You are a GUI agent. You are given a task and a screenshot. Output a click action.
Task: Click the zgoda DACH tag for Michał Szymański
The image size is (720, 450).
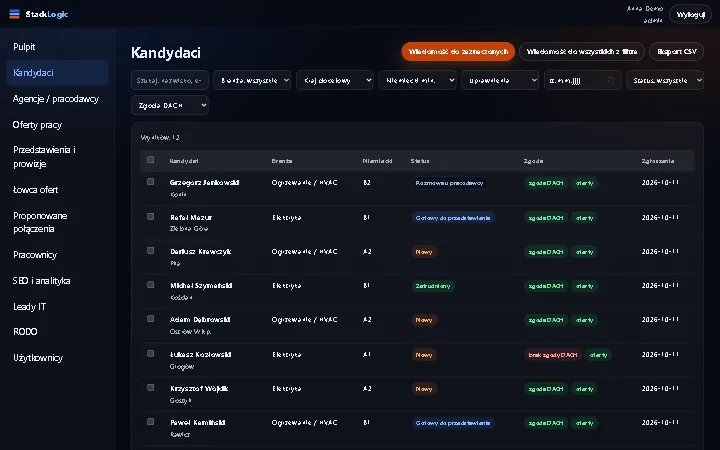pos(546,286)
